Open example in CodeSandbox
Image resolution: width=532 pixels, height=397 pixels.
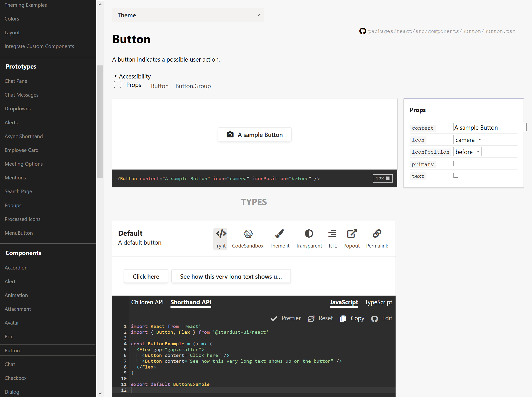tap(248, 234)
